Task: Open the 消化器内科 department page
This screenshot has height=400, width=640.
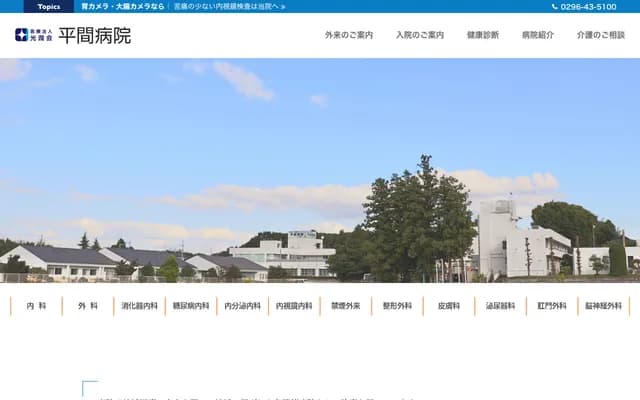Action: point(140,306)
